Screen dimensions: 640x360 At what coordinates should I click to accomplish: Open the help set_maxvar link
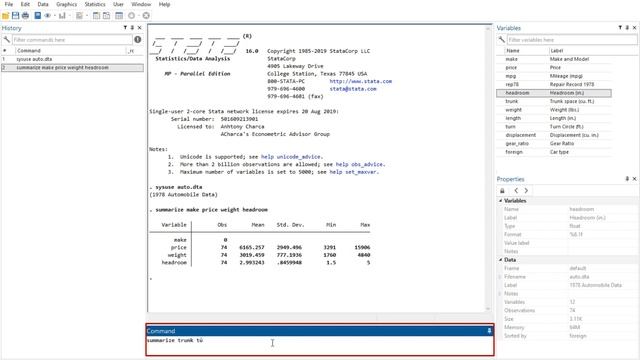point(353,172)
